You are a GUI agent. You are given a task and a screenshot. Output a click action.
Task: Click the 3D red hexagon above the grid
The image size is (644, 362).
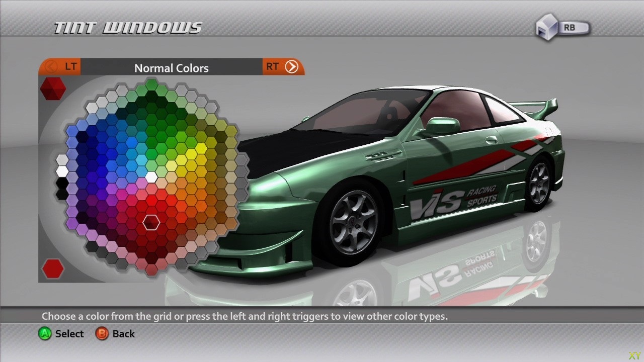(x=53, y=88)
